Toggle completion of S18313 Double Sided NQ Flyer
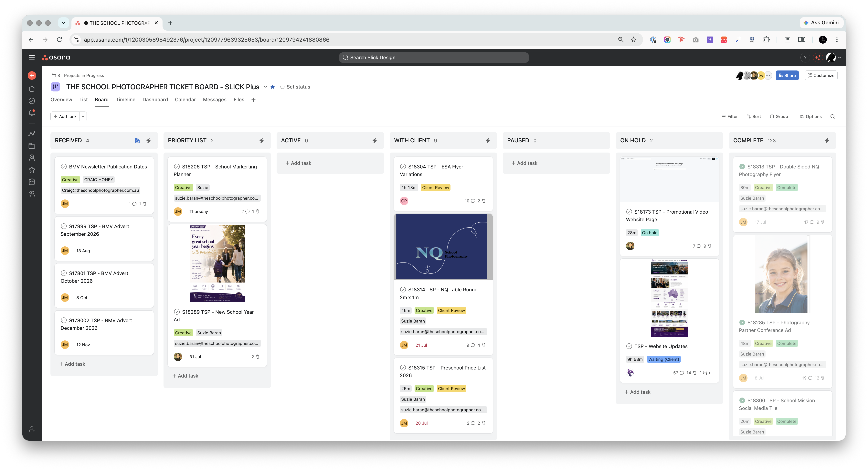Viewport: 868px width, 470px height. point(742,166)
